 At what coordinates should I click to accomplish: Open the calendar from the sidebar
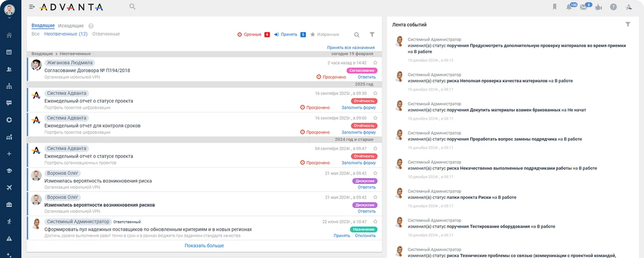(9, 52)
